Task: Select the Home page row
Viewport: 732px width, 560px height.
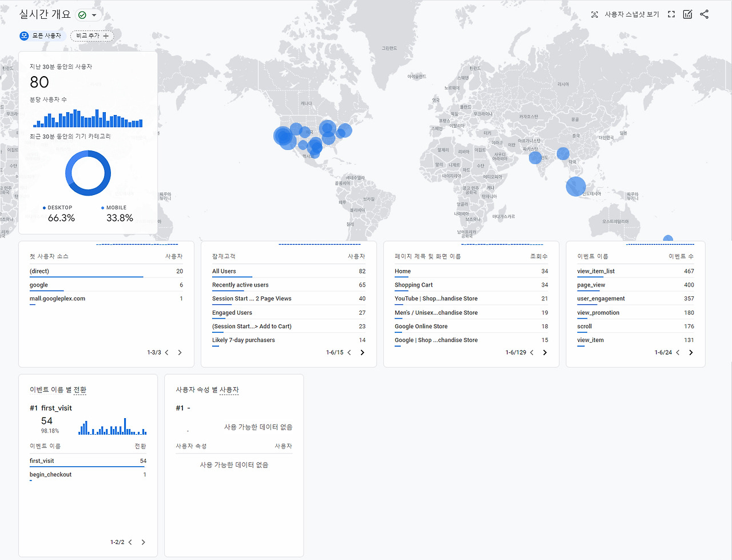Action: pyautogui.click(x=471, y=272)
